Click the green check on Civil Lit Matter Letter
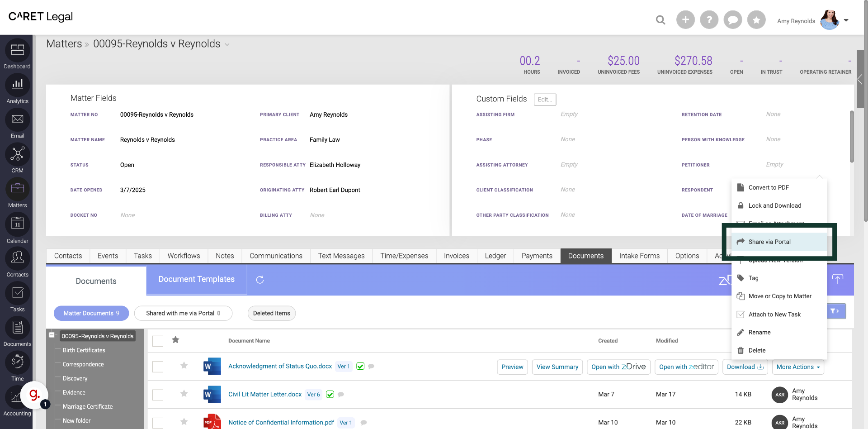The height and width of the screenshot is (429, 868). (330, 394)
